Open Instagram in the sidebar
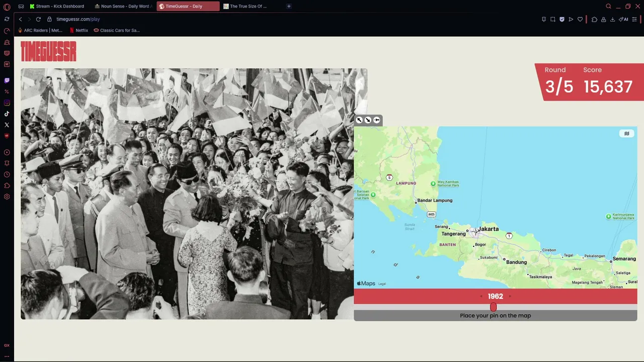The height and width of the screenshot is (362, 644). [7, 103]
